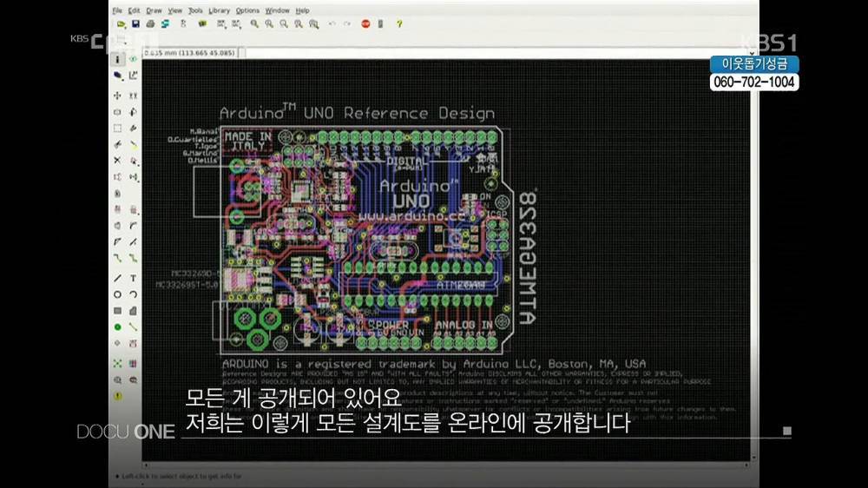Open the View menu

[x=175, y=10]
